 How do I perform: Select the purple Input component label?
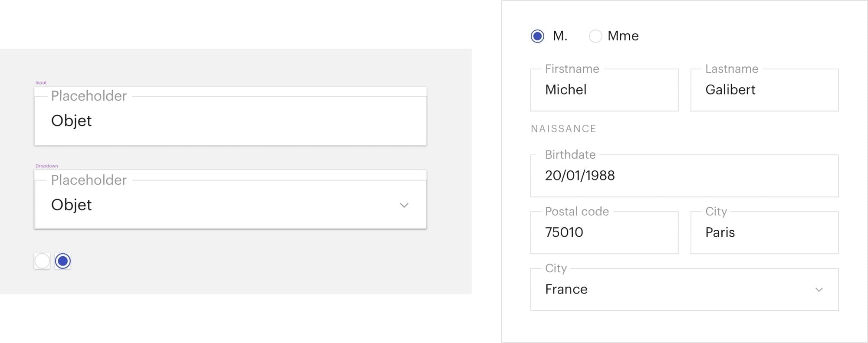coord(41,82)
